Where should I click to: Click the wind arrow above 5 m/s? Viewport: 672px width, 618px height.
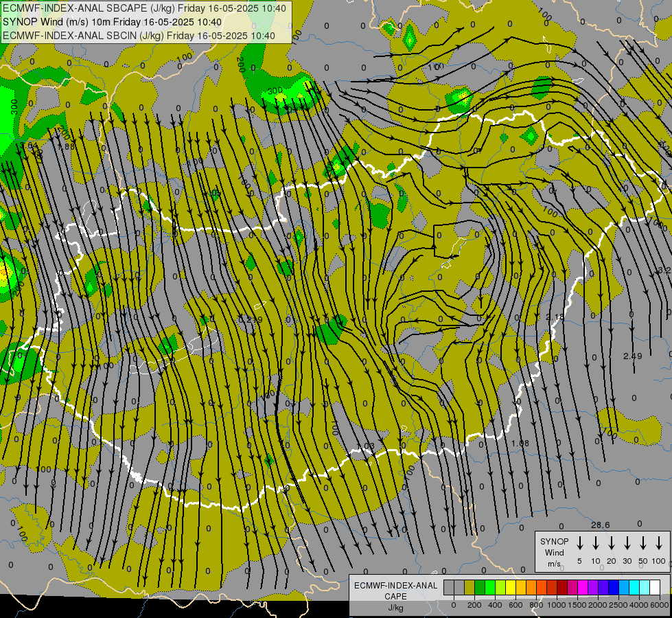579,543
